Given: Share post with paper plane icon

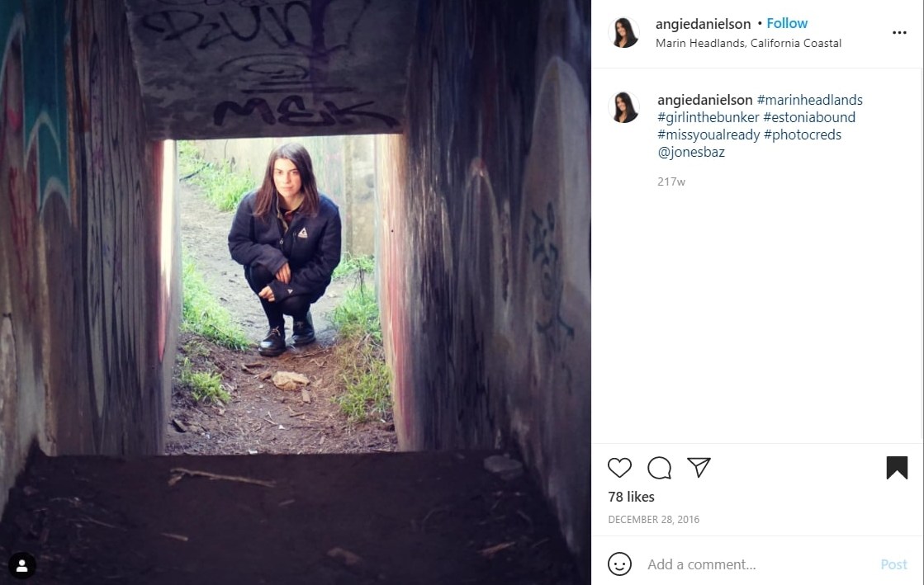Looking at the screenshot, I should click(x=699, y=467).
